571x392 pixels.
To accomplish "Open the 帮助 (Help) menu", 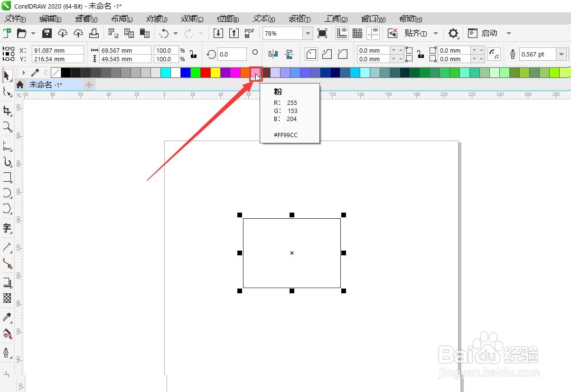I will (x=411, y=19).
